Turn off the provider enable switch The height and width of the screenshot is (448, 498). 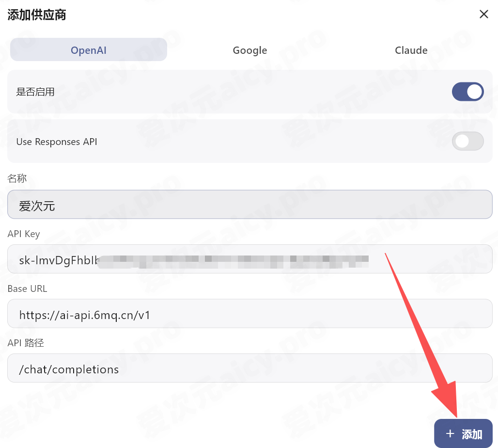(467, 91)
